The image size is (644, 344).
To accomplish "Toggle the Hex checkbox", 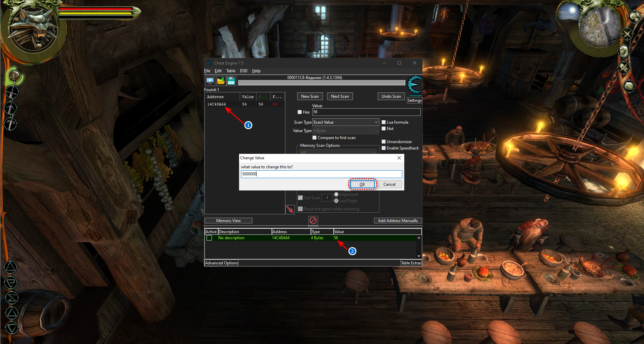I will [x=300, y=112].
